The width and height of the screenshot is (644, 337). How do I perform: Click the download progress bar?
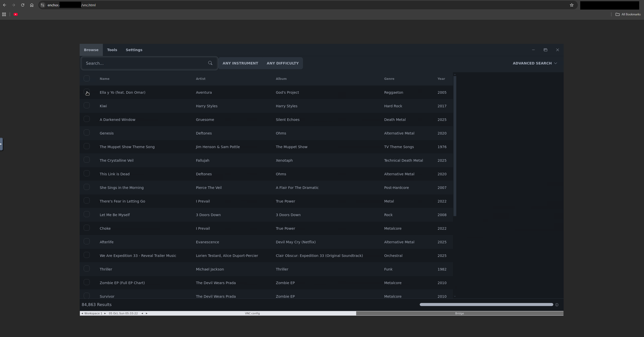486,305
